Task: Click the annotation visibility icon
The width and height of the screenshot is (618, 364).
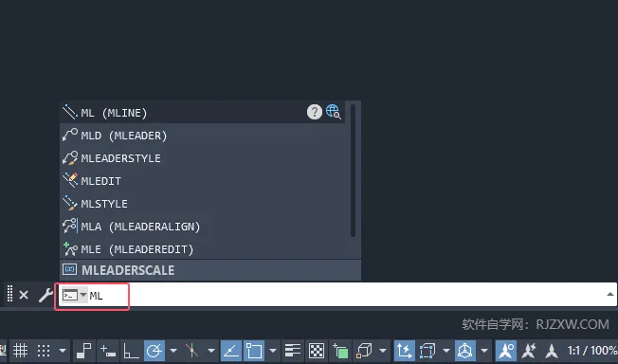Action: [x=505, y=350]
